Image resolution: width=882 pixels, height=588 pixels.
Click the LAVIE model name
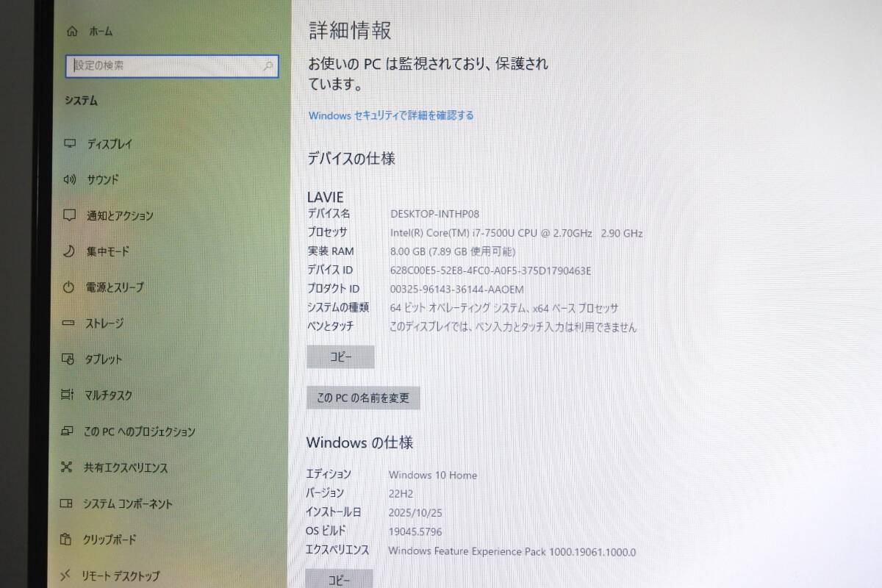(325, 197)
